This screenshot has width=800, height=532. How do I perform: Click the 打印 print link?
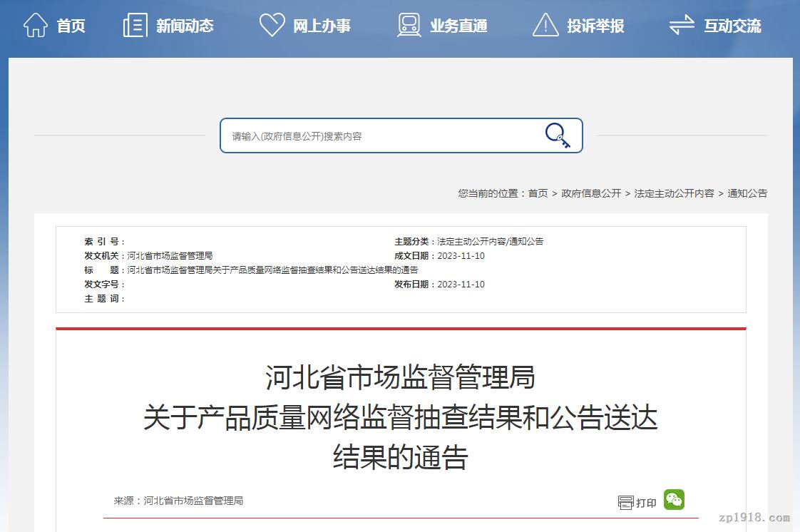coord(646,503)
